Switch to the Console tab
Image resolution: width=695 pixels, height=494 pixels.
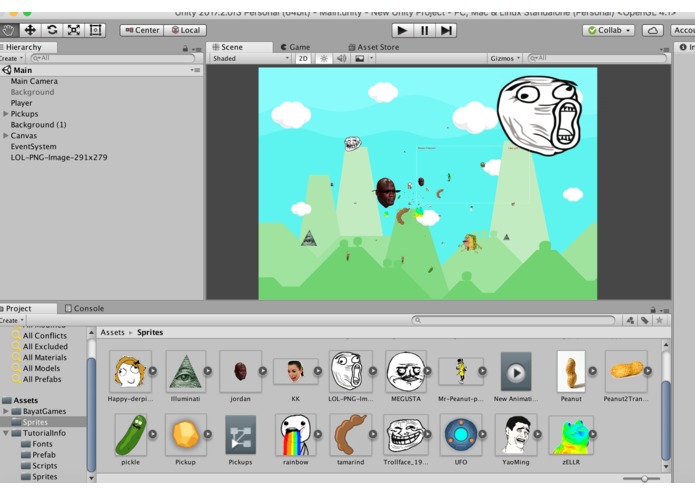click(x=85, y=308)
